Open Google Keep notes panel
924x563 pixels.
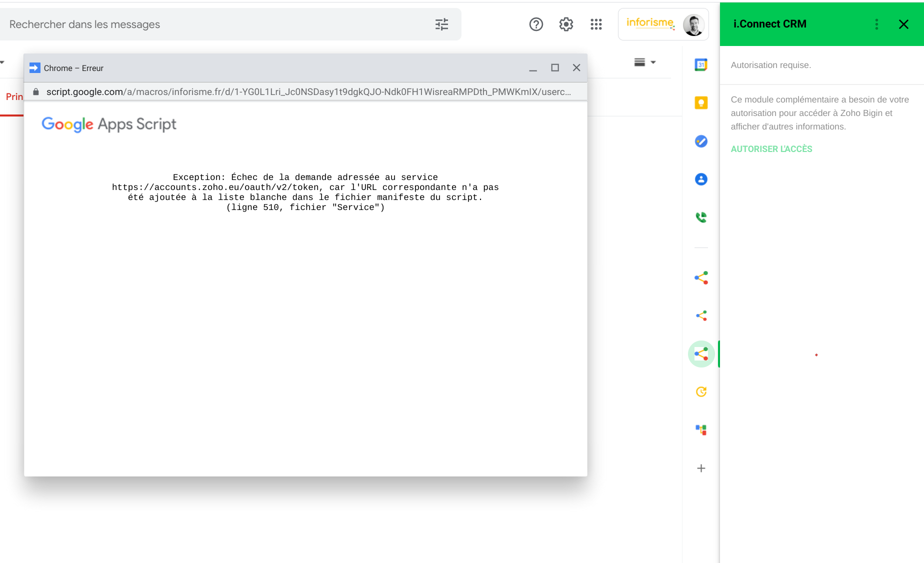pos(701,102)
